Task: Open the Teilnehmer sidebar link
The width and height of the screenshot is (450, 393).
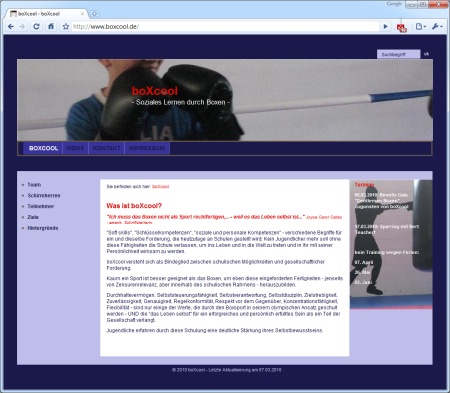Action: [x=41, y=206]
